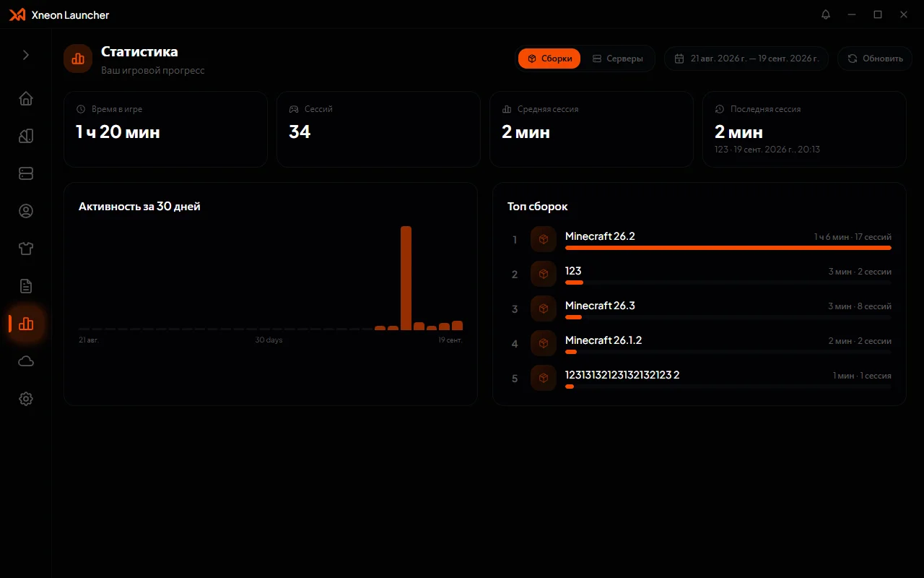Click the orange chart icon beside Статистика
Screen dimensions: 924x578
[78, 59]
